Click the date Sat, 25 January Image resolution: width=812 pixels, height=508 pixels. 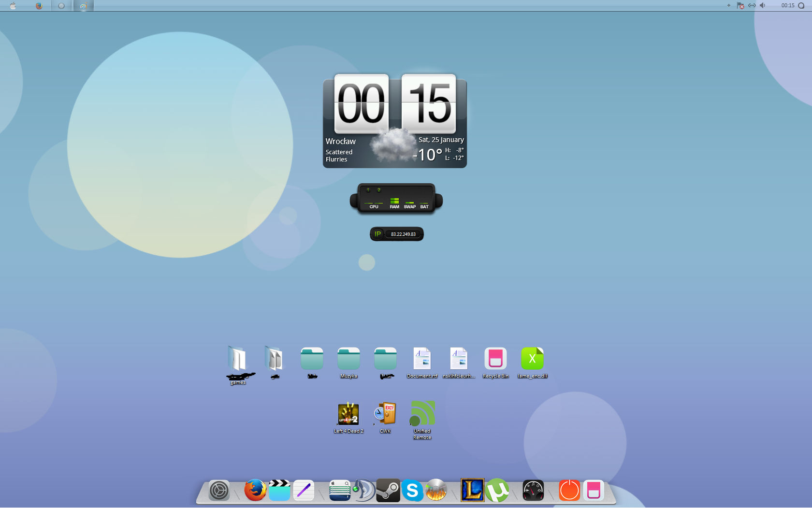click(441, 140)
